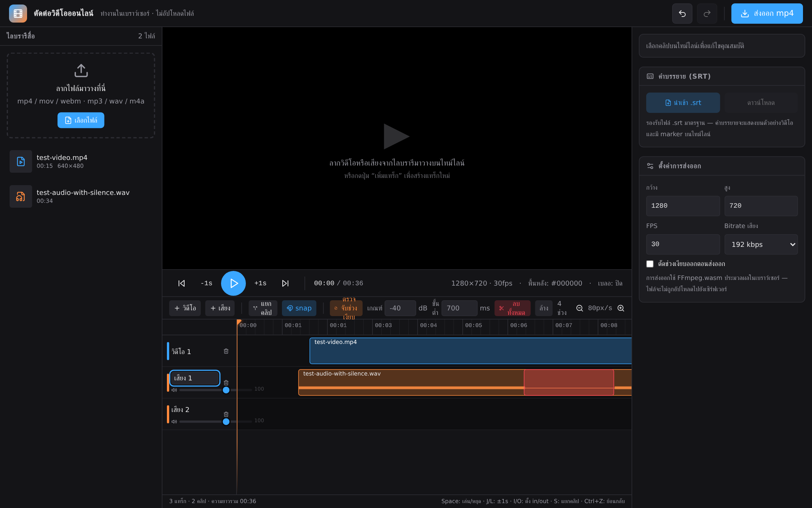Viewport: 812px width, 508px height.
Task: Adjust the เสียง 2 volume slider
Action: [x=215, y=421]
